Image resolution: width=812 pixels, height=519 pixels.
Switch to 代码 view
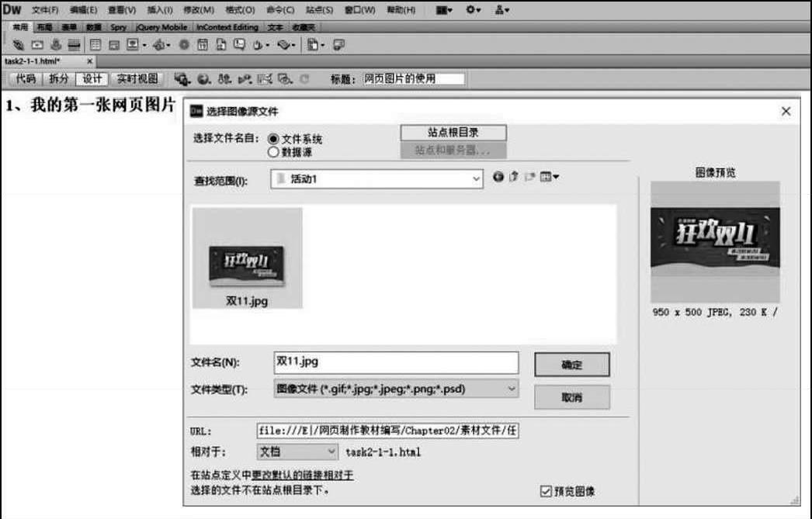coord(26,78)
